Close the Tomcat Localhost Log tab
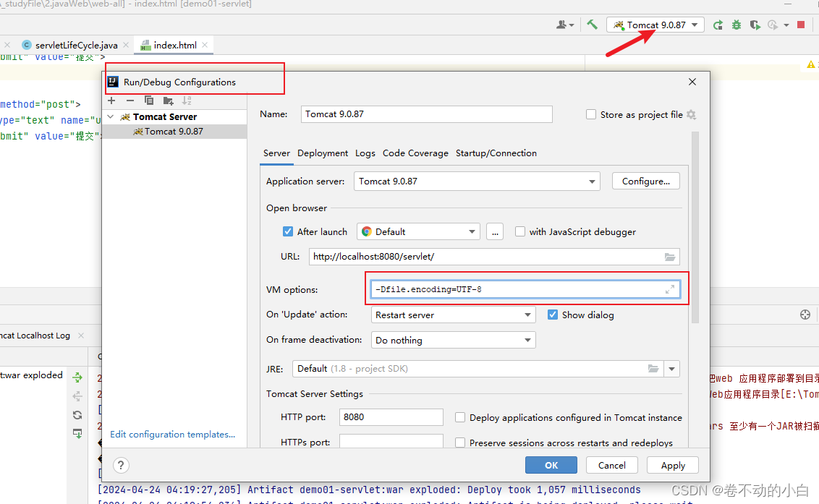 pyautogui.click(x=81, y=336)
